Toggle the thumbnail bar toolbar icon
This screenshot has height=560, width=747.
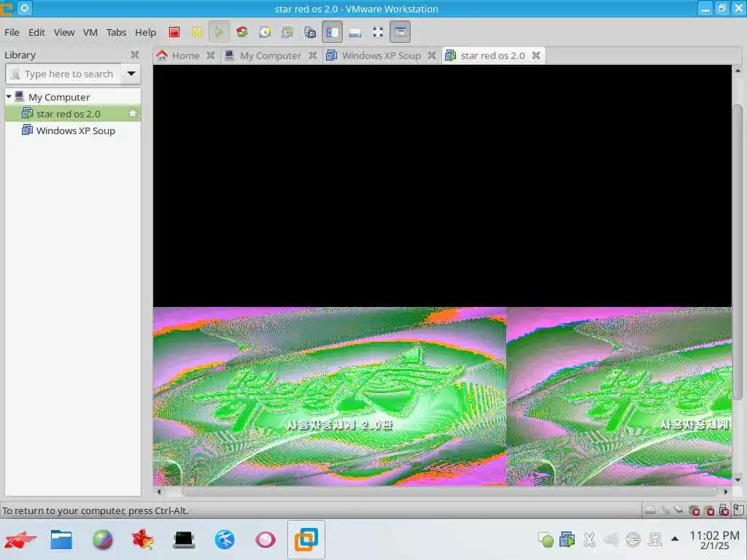(355, 32)
